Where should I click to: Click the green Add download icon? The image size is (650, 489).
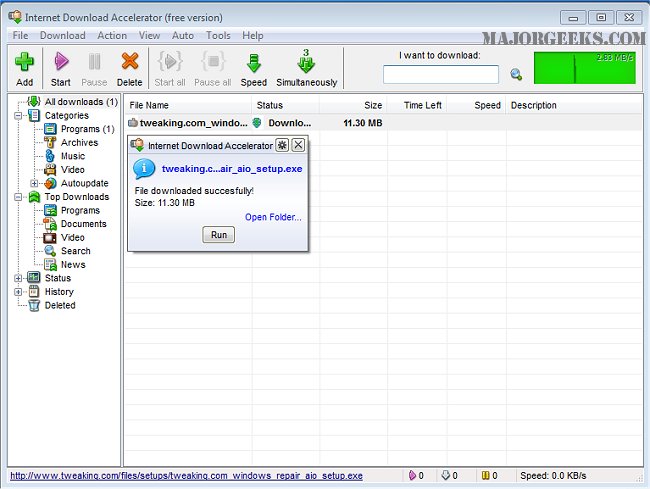tap(24, 62)
